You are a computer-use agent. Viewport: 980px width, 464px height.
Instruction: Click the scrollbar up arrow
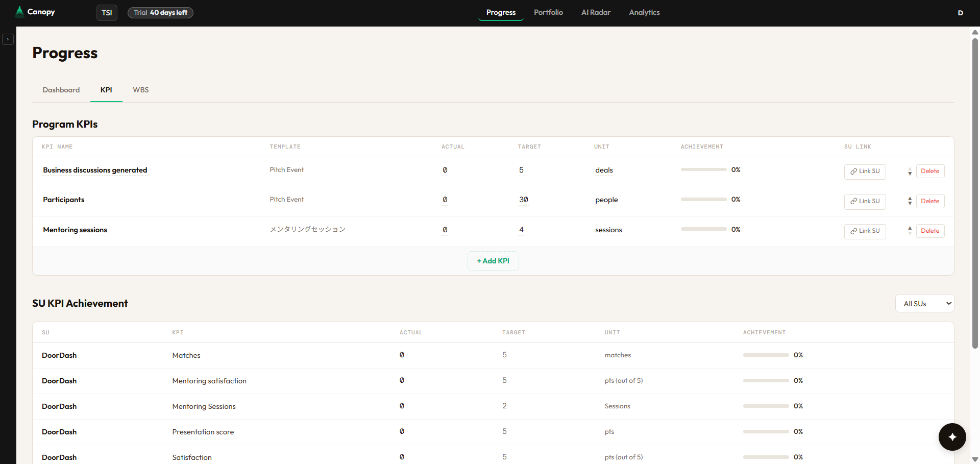pos(975,32)
